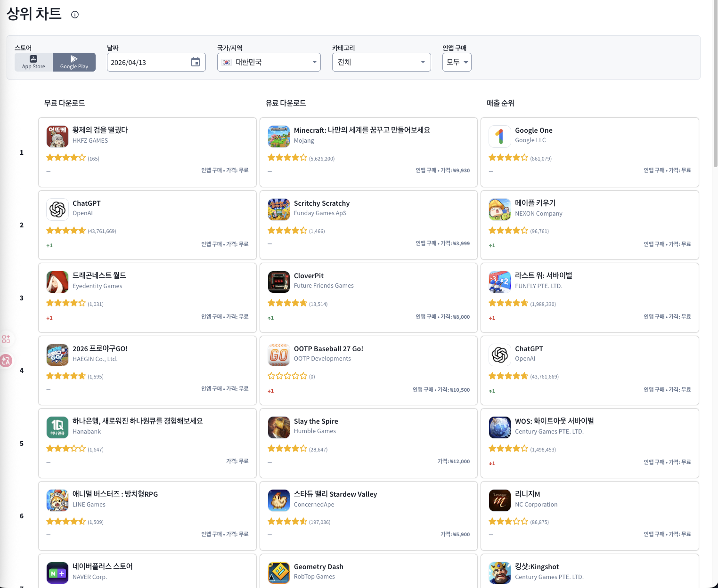The height and width of the screenshot is (588, 718).
Task: Select the 2026 프로야구GO! app icon
Action: click(57, 355)
